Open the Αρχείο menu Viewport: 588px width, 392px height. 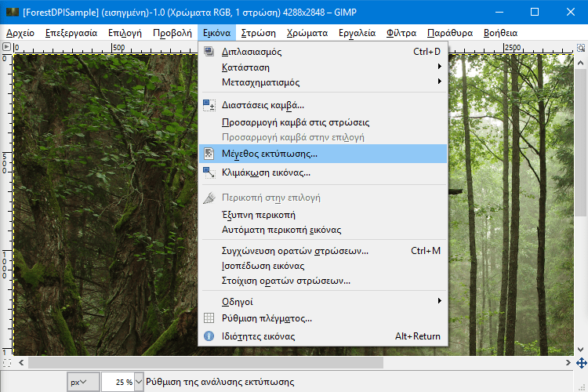tap(20, 33)
